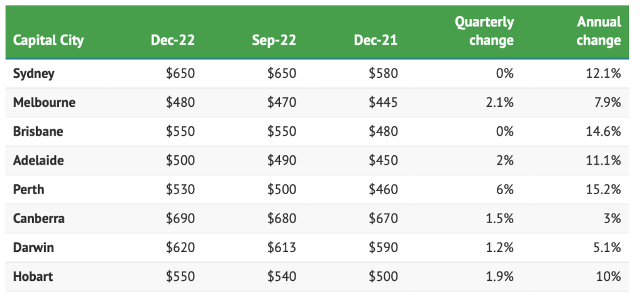Click the Brisbane row label

point(38,131)
